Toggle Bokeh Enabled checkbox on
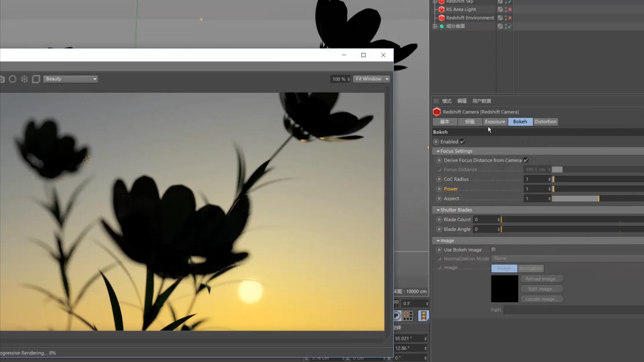The width and height of the screenshot is (644, 362). point(463,141)
